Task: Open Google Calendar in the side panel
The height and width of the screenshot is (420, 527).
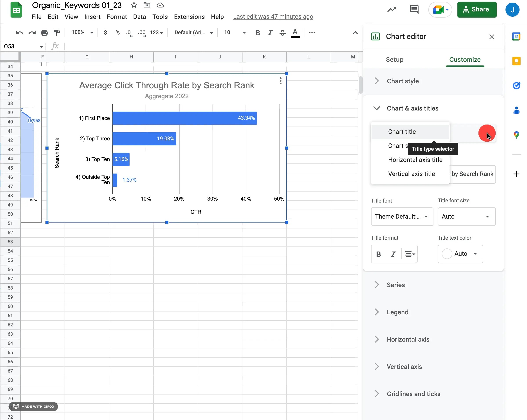Action: click(516, 36)
